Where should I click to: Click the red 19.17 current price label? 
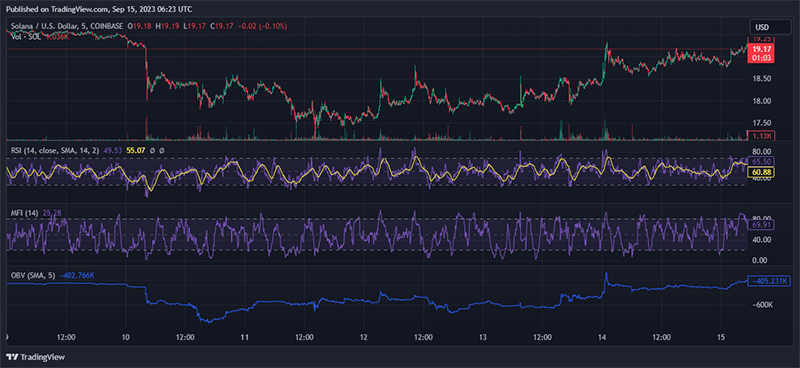tap(761, 53)
